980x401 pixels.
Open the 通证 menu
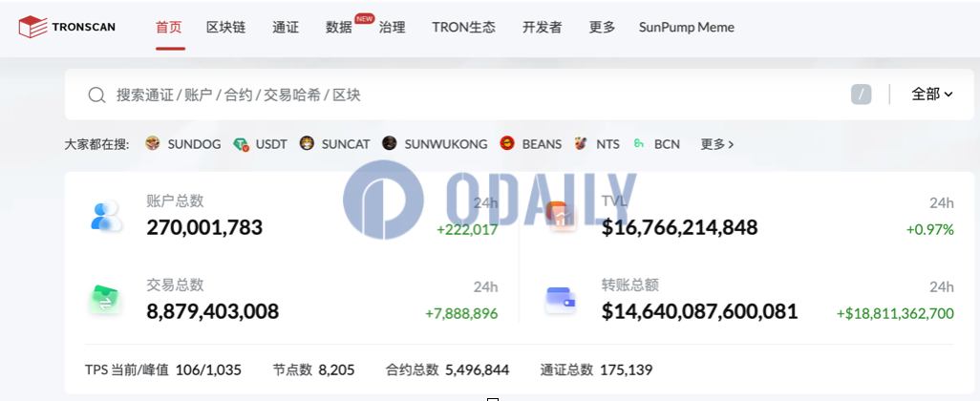[286, 27]
